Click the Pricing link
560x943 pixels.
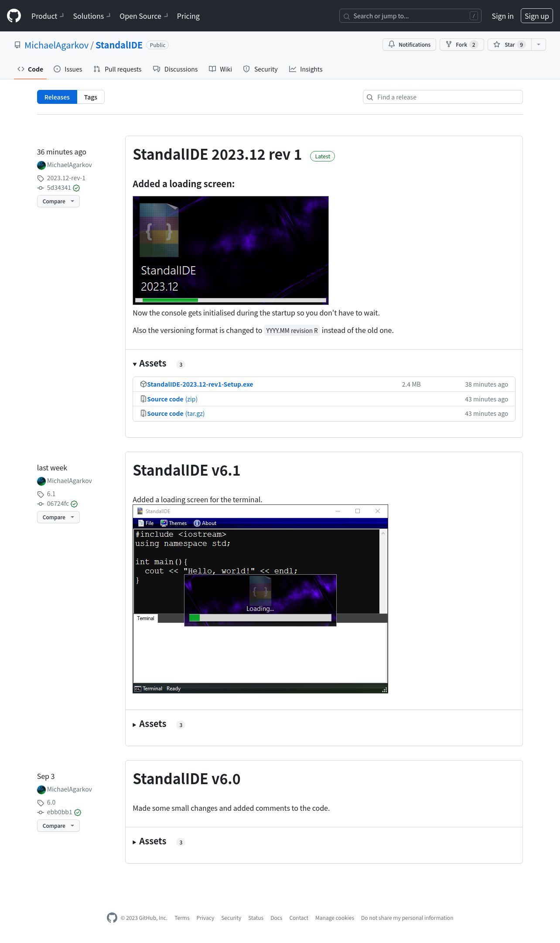pyautogui.click(x=188, y=16)
